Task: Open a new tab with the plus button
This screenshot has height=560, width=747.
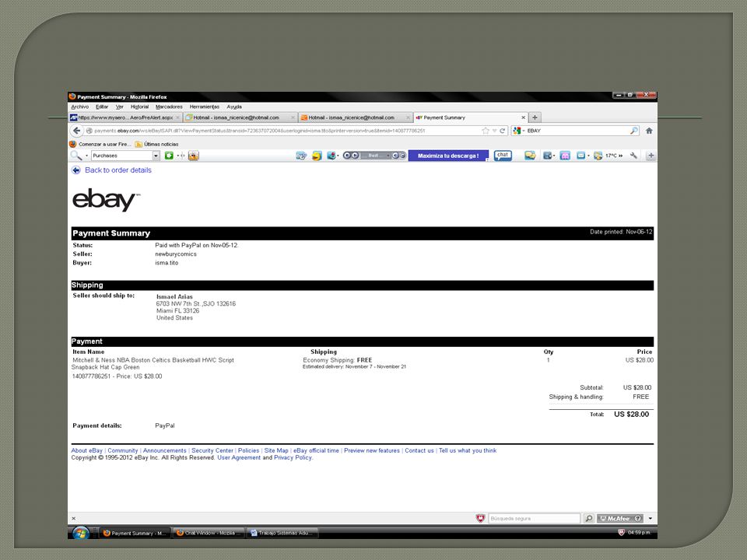Action: tap(535, 117)
